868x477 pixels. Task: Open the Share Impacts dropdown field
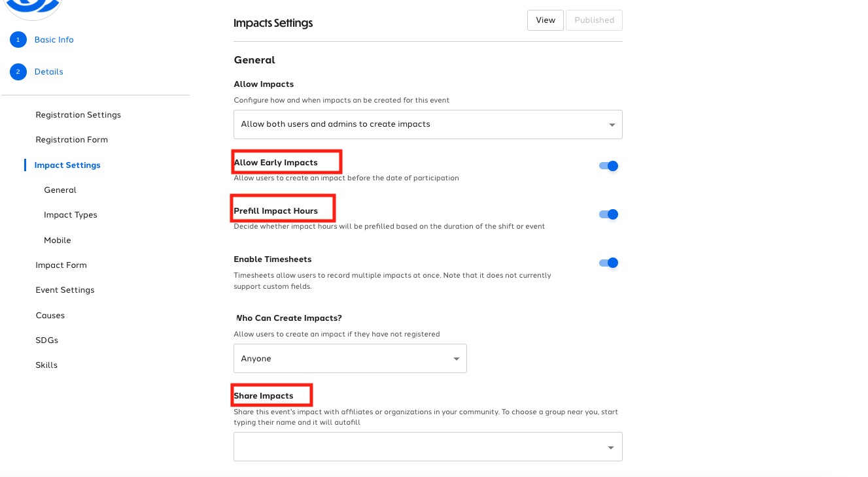[x=428, y=447]
